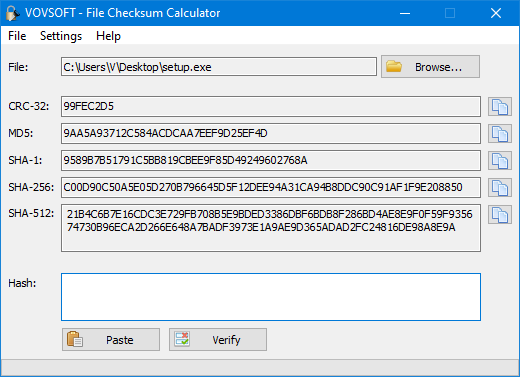Image resolution: width=520 pixels, height=377 pixels.
Task: Click inside the empty Hash text box
Action: [271, 297]
